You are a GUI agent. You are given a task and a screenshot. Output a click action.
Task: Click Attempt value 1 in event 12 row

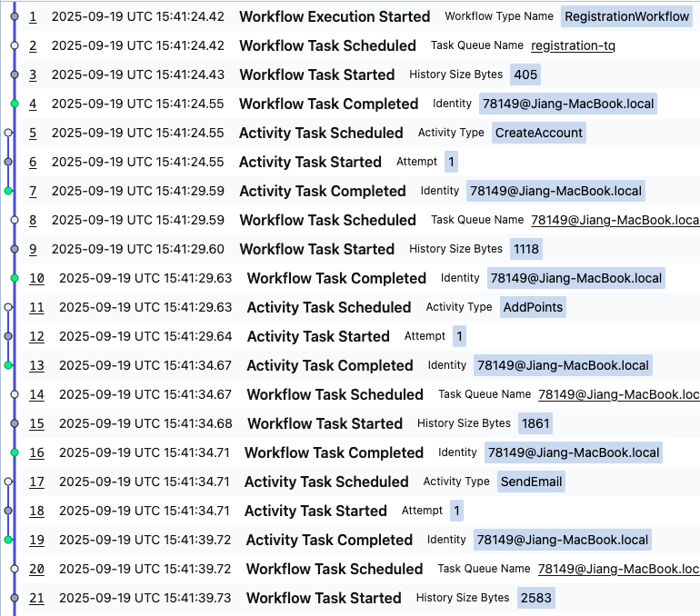(459, 336)
